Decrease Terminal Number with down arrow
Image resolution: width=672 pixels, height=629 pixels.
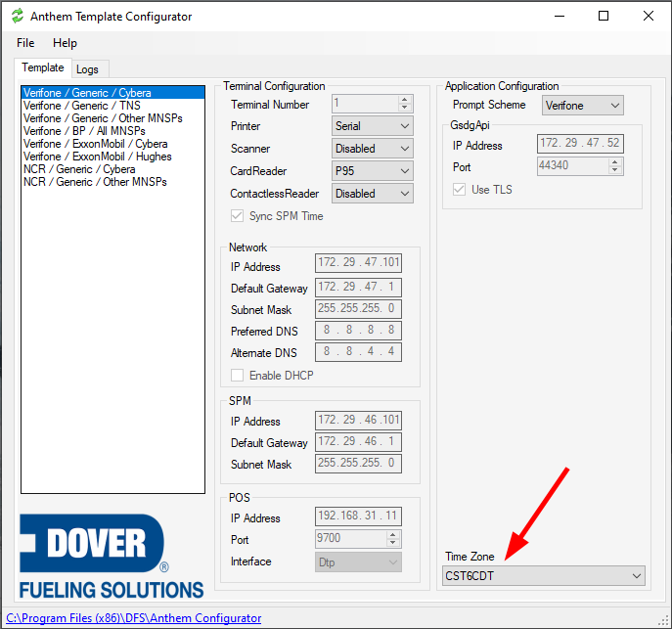click(x=404, y=108)
